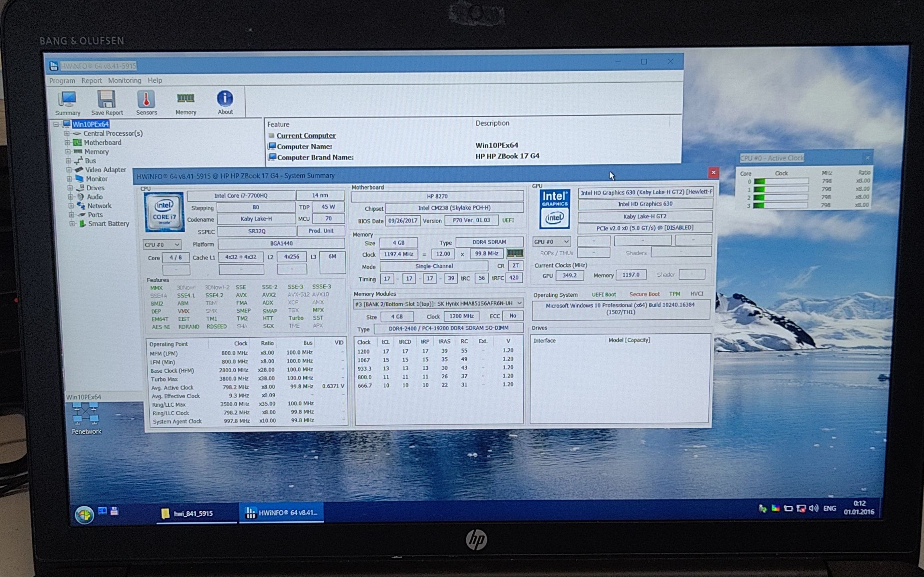Close the CPU #0 Active Clock window
The image size is (924, 577).
[867, 158]
